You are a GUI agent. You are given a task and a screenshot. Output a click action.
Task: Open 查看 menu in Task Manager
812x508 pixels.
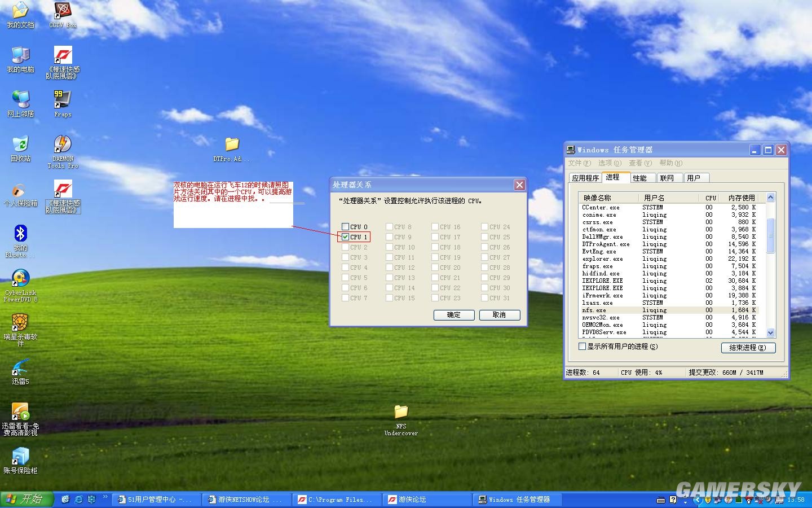641,163
